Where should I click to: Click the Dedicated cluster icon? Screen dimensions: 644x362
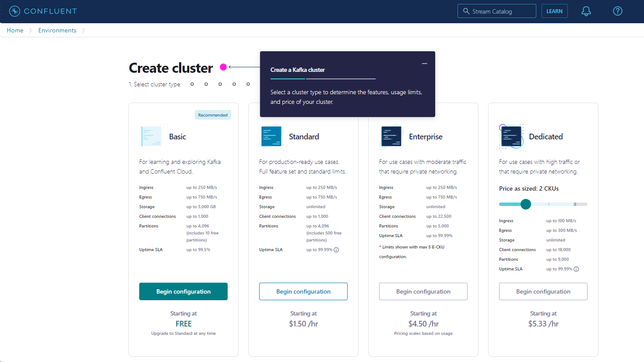tap(511, 136)
